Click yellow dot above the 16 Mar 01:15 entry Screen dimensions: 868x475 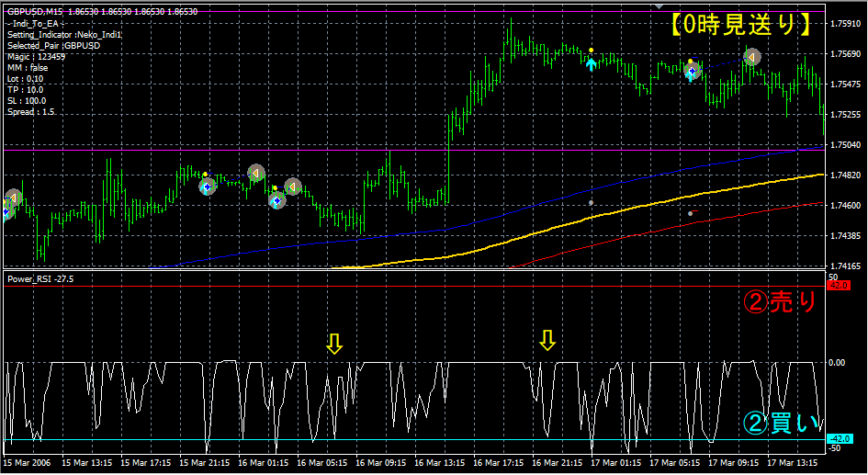pos(275,188)
